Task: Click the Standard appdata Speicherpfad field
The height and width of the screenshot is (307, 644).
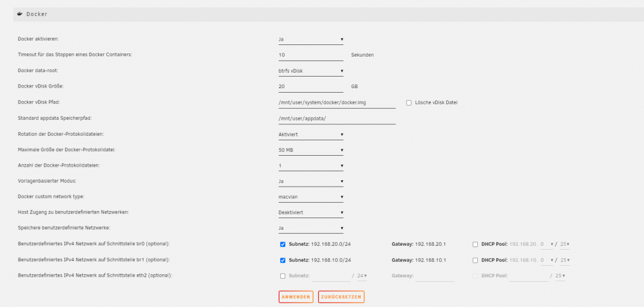Action: coord(337,118)
